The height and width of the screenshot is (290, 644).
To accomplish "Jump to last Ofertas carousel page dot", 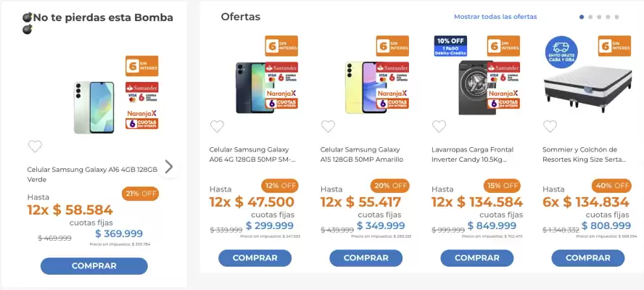I will tap(616, 17).
